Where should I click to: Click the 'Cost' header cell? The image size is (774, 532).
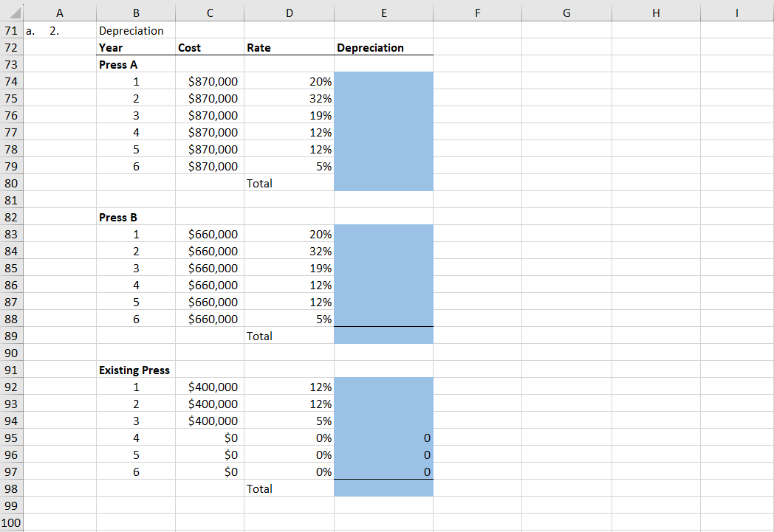210,47
